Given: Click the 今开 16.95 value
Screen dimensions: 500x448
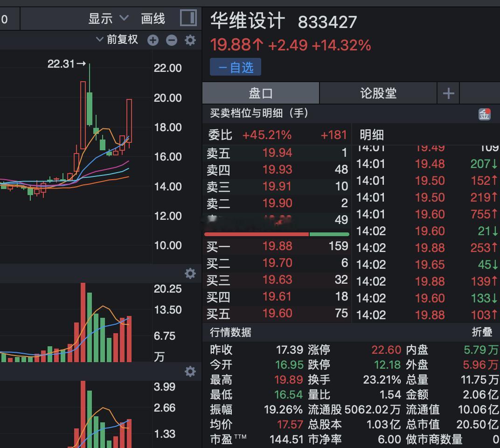Looking at the screenshot, I should (289, 365).
